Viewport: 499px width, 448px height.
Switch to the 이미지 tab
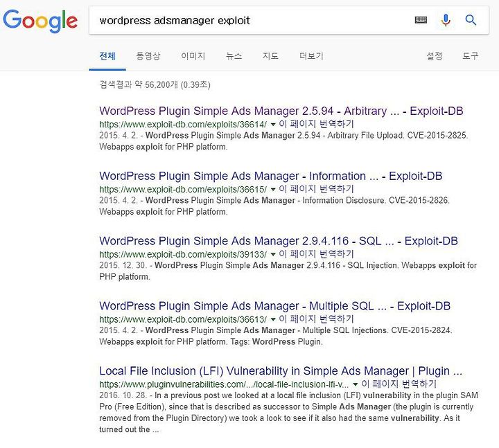click(193, 56)
